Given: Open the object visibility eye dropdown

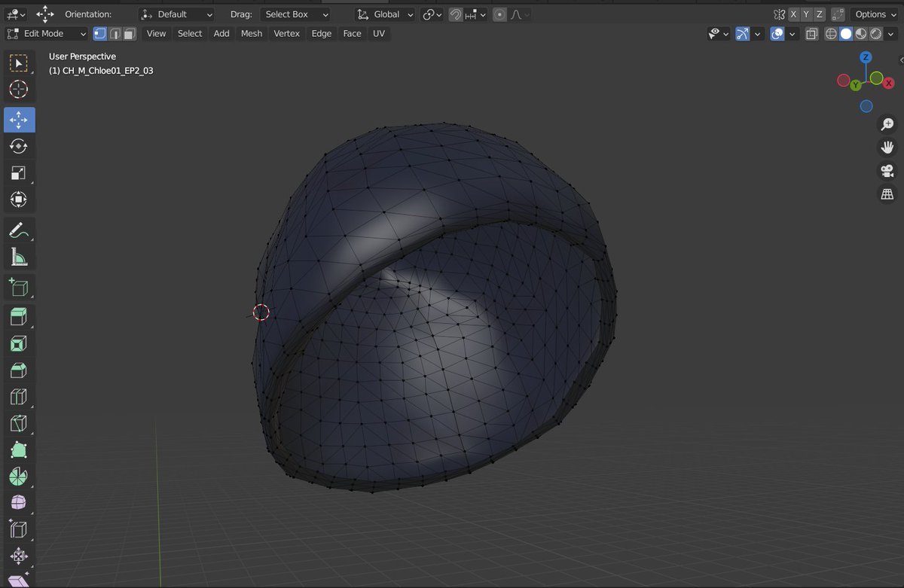Looking at the screenshot, I should (719, 34).
